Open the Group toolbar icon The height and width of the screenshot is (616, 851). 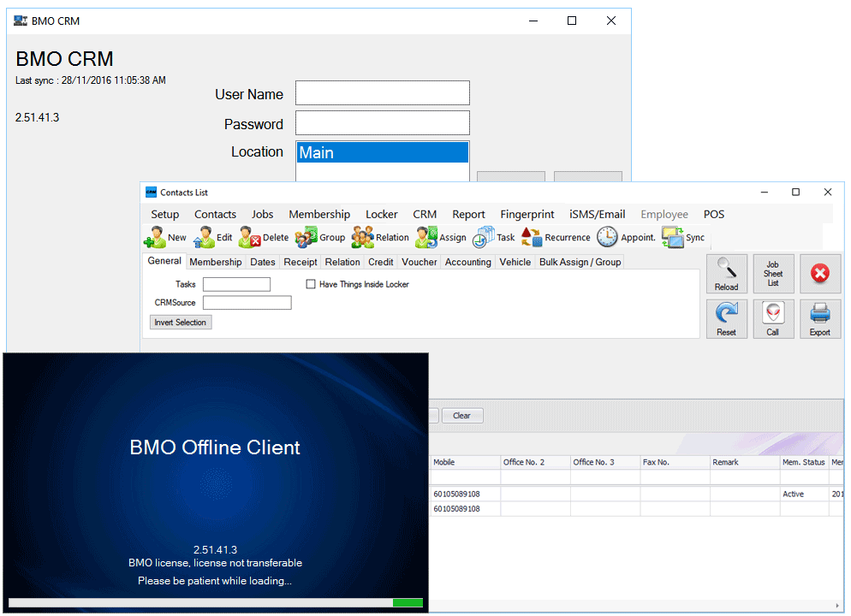(306, 238)
